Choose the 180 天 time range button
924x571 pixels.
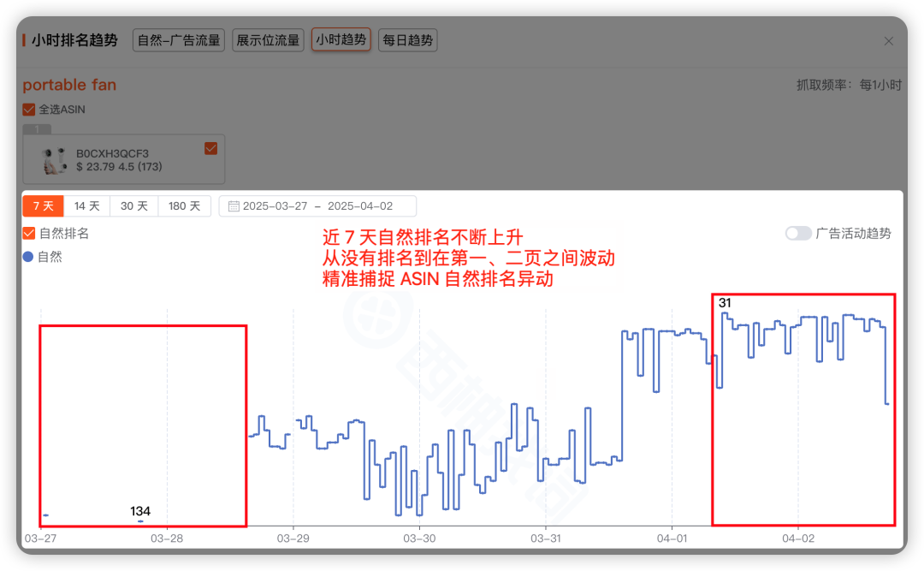point(185,205)
